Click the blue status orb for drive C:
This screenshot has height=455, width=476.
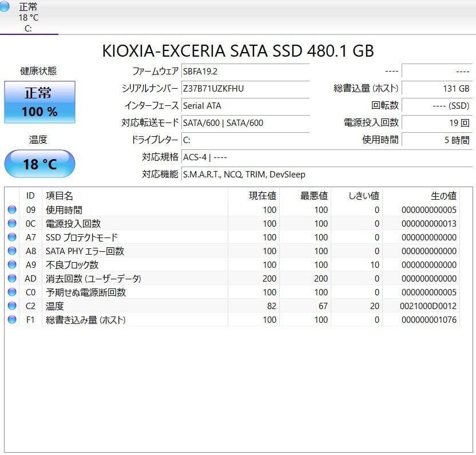pyautogui.click(x=5, y=6)
